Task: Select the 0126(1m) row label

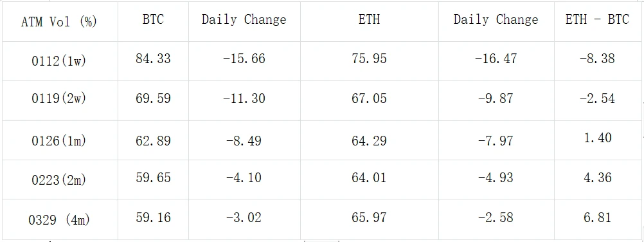Action: (58, 140)
